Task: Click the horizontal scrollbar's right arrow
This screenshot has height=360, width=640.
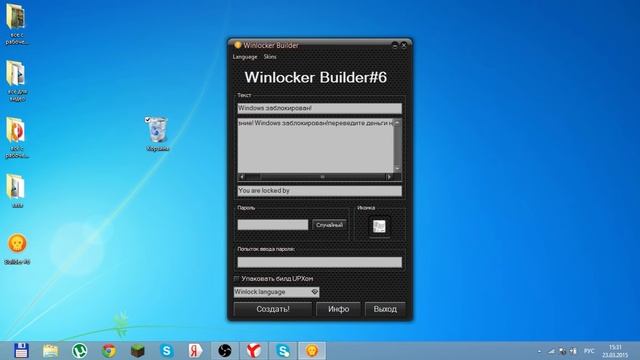Action: pos(389,177)
